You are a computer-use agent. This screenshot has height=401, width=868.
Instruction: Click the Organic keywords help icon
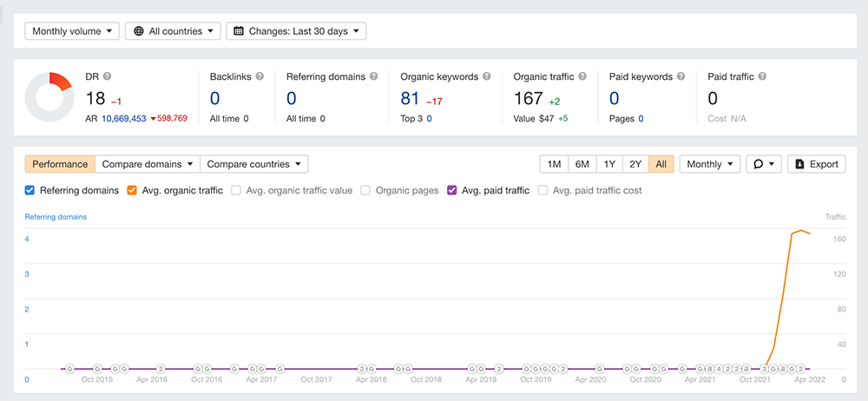coord(487,77)
